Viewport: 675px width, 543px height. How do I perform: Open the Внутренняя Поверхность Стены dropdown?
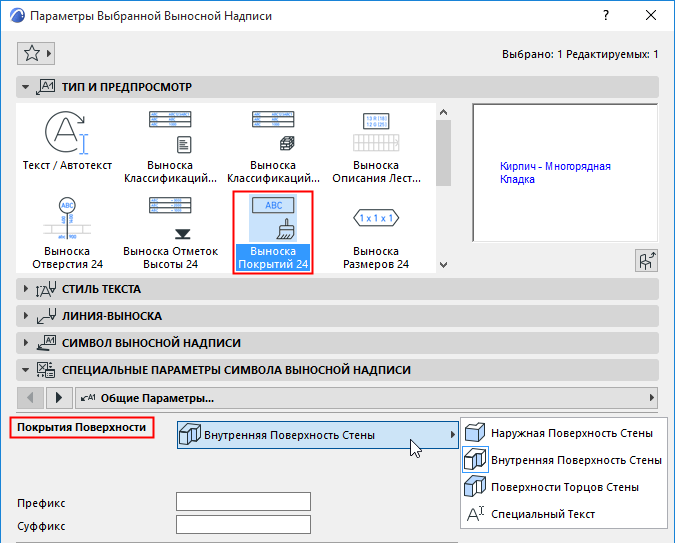(318, 435)
